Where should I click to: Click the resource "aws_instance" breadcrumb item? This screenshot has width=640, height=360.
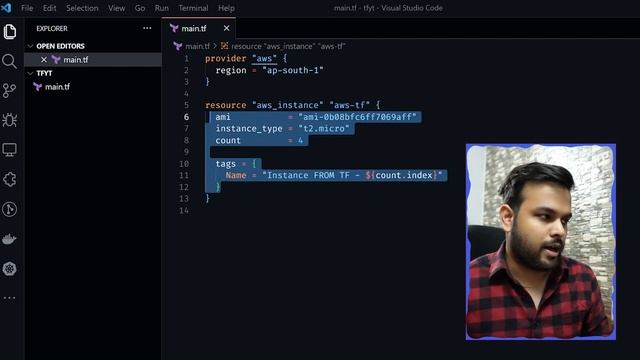point(288,46)
